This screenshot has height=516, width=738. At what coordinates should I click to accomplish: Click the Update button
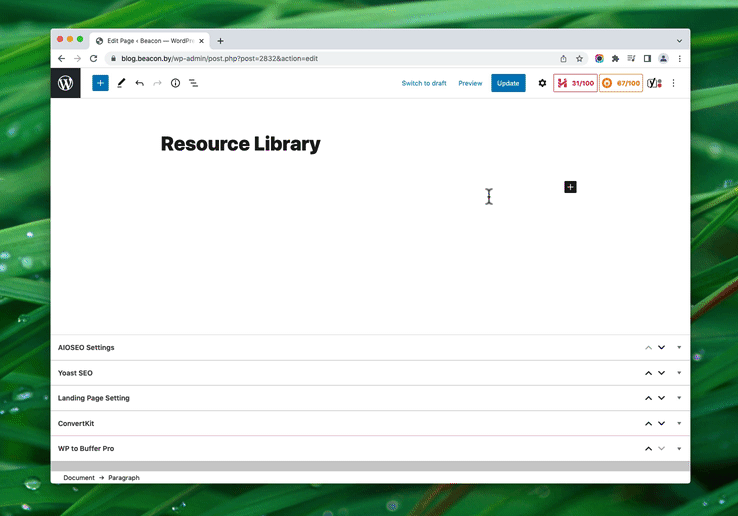coord(508,83)
